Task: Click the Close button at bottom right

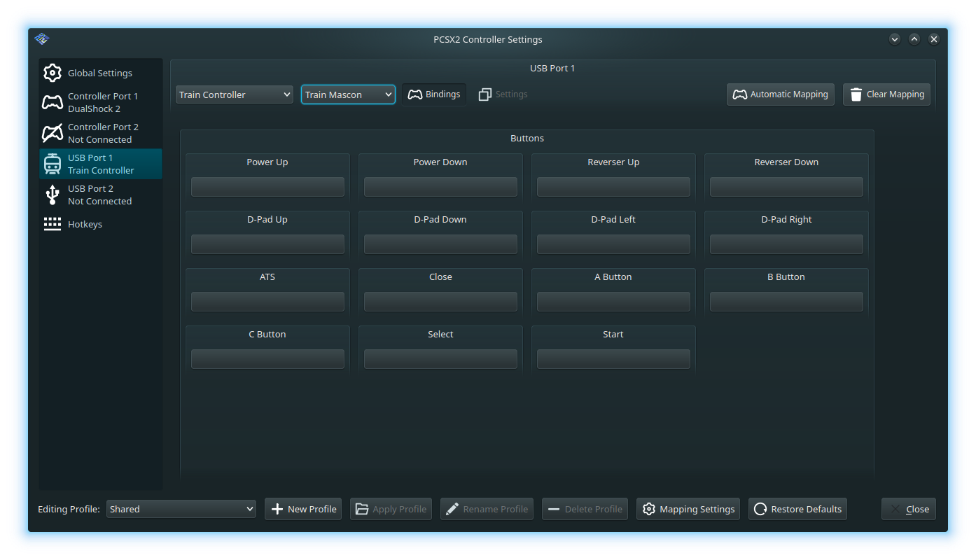Action: [909, 509]
